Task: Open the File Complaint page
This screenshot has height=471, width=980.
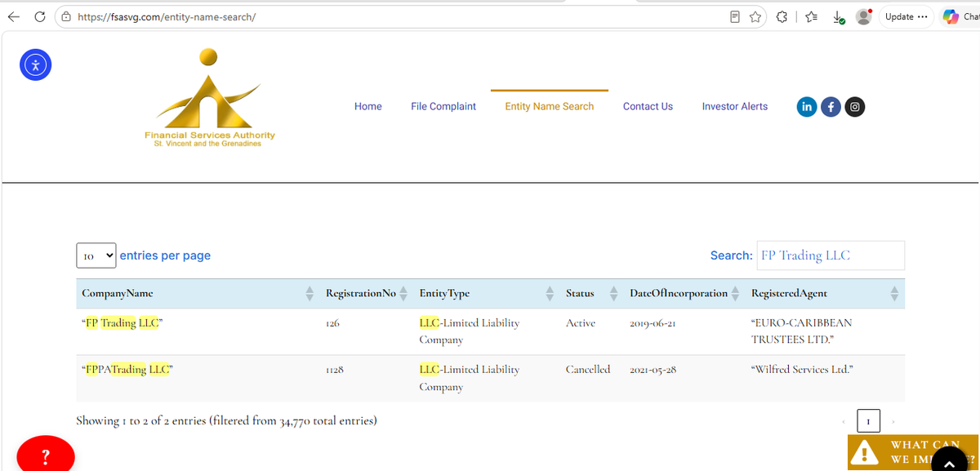Action: click(x=443, y=106)
